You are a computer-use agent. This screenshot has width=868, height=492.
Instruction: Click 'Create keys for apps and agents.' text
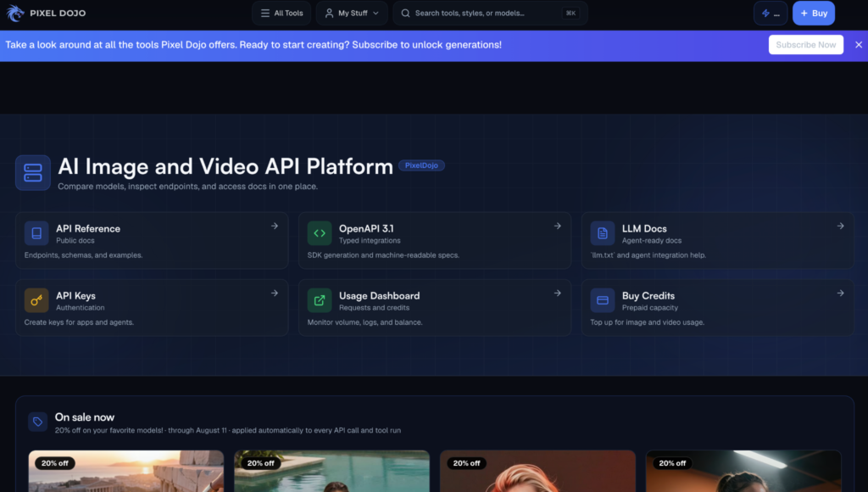pyautogui.click(x=79, y=322)
